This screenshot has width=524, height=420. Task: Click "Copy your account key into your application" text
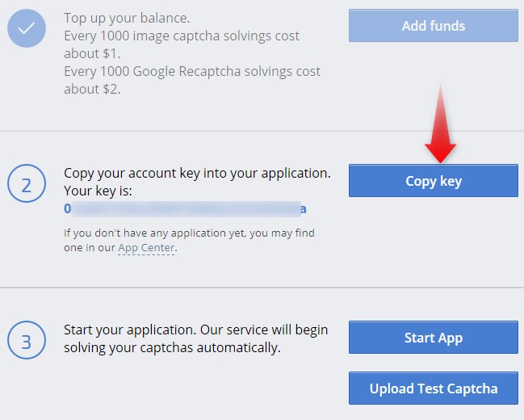tap(197, 173)
